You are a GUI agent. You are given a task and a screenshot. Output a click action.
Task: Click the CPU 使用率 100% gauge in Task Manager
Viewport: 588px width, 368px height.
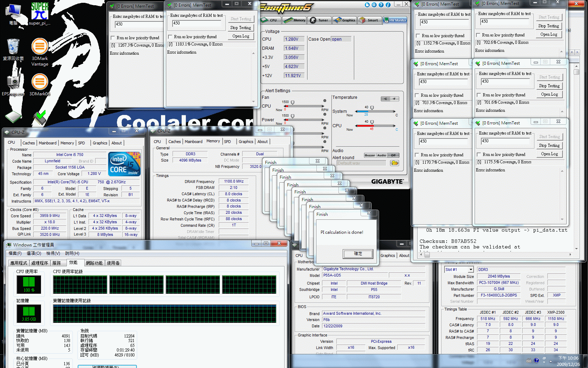[x=29, y=284]
